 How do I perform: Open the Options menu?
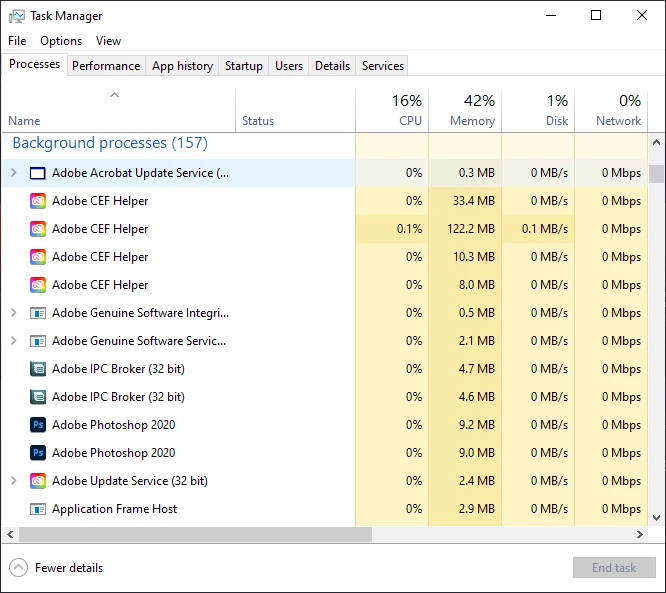(x=61, y=41)
